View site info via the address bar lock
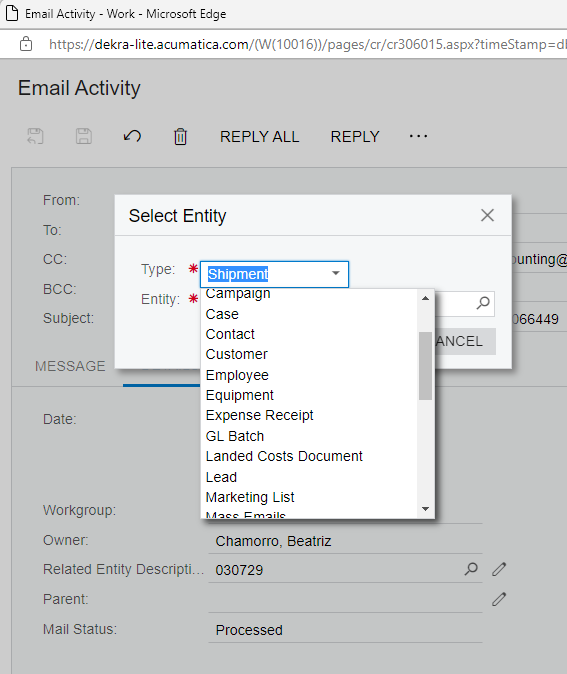 pyautogui.click(x=26, y=44)
